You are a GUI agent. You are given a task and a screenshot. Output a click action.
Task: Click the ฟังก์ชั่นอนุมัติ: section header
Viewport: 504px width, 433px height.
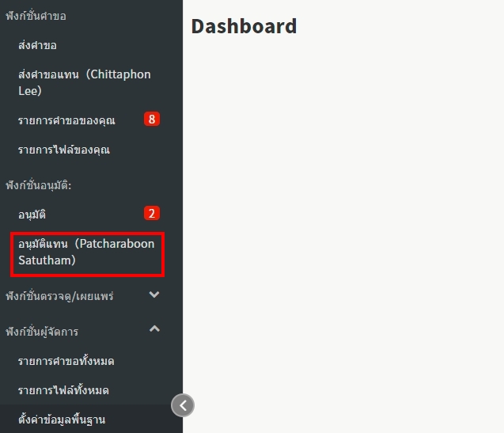click(44, 184)
